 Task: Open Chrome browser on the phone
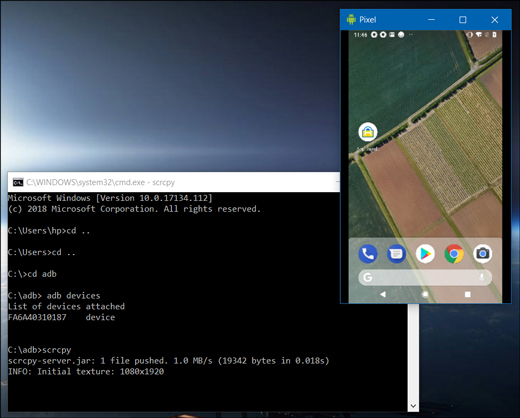click(x=454, y=254)
